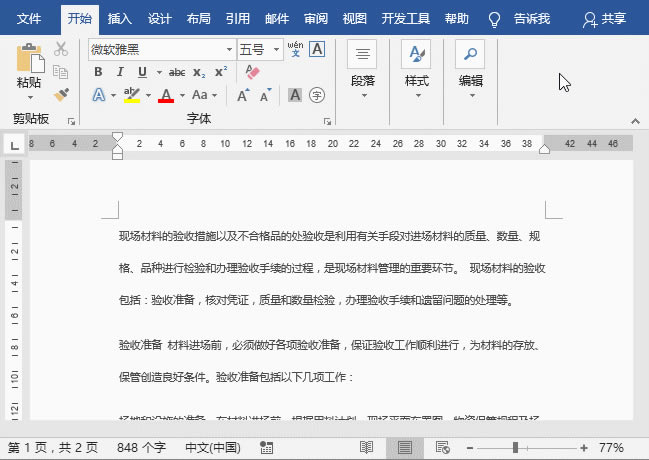Image resolution: width=649 pixels, height=460 pixels.
Task: Click the zoom slider handle
Action: click(515, 448)
